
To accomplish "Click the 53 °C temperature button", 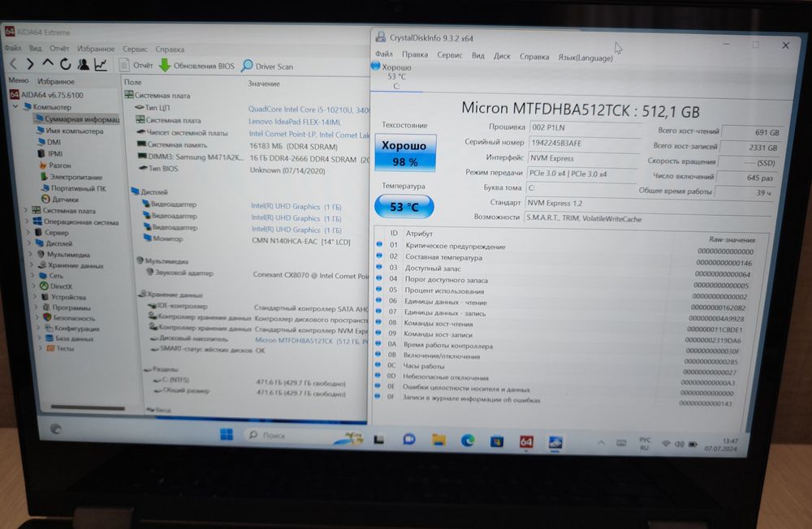I will [404, 207].
